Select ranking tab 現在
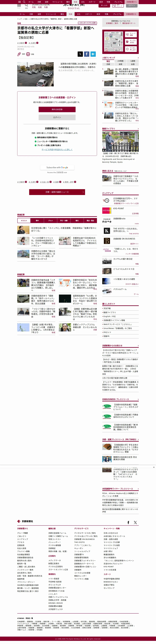The height and width of the screenshot is (644, 156). [108, 61]
